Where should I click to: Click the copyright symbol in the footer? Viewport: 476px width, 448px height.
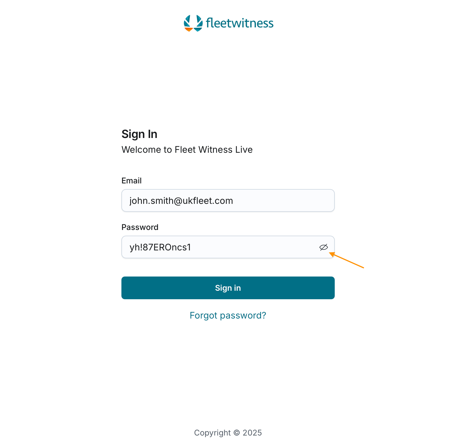tap(237, 433)
